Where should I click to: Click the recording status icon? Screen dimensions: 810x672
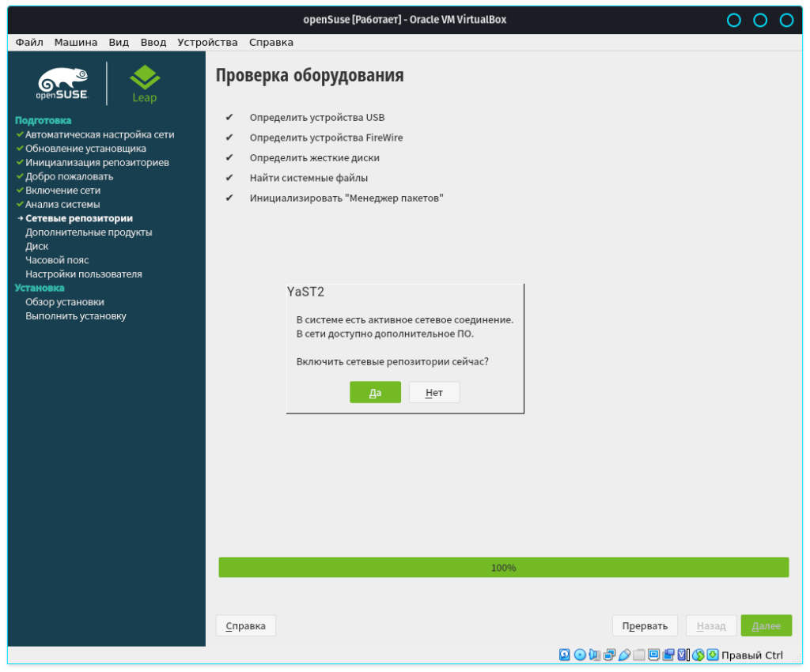[669, 655]
